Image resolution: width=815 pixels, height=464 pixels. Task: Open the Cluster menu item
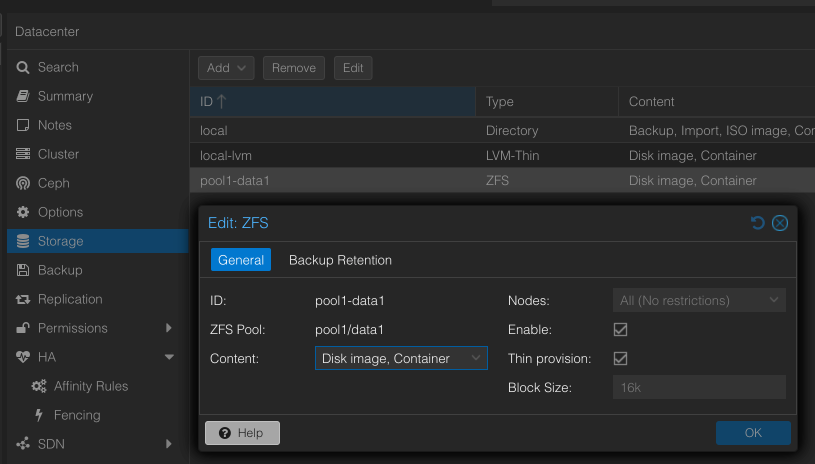click(x=98, y=154)
